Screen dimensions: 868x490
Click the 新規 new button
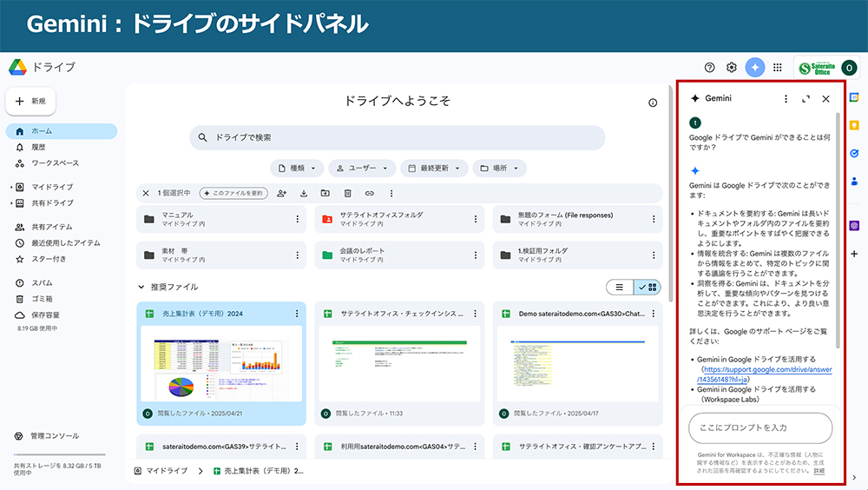pyautogui.click(x=30, y=101)
